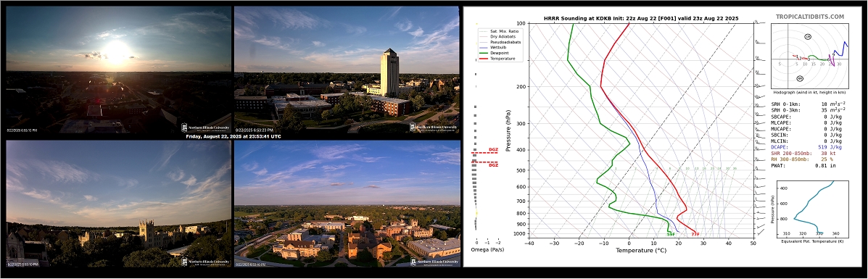Click the green Dewpoint legend entry
This screenshot has width=868, height=279.
click(496, 53)
